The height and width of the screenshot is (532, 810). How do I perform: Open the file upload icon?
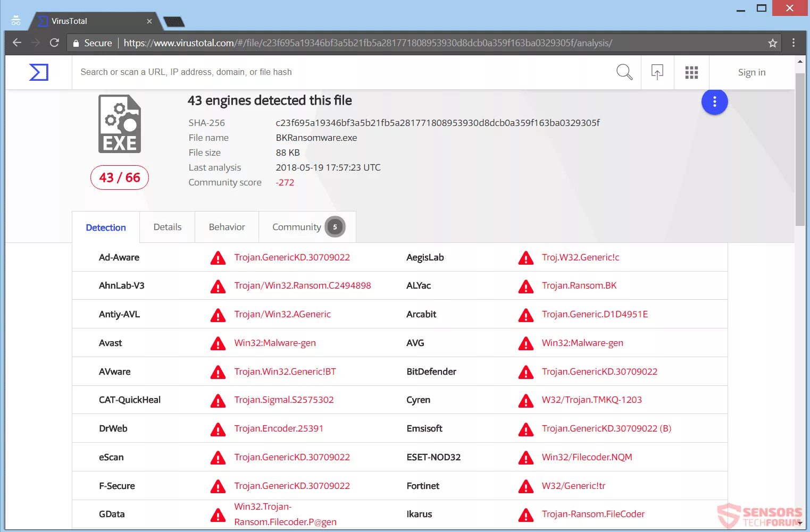coord(657,72)
